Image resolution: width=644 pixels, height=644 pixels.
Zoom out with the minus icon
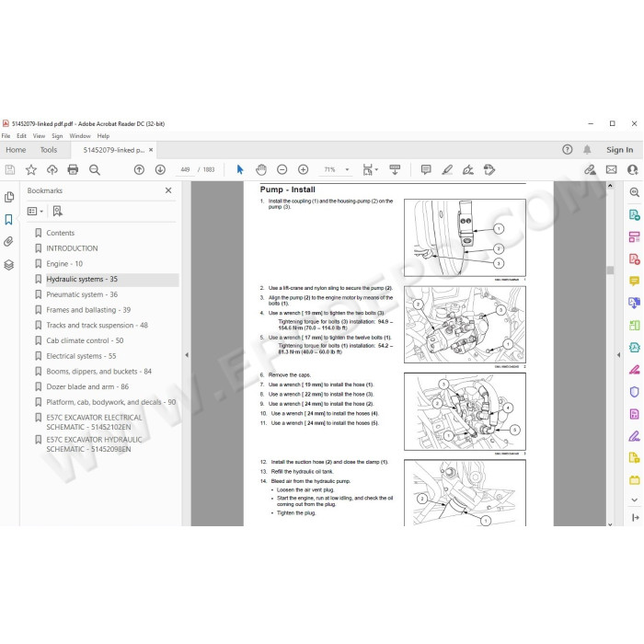(x=282, y=169)
